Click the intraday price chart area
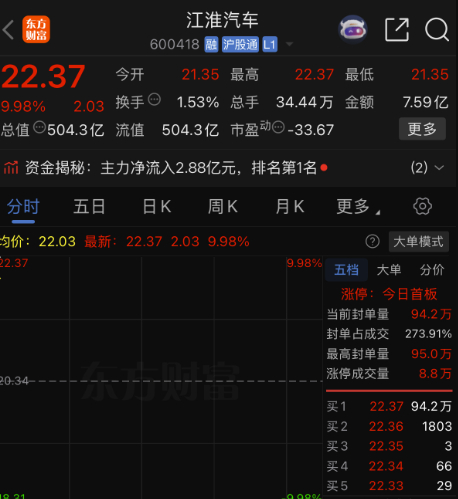Viewport: 458px width, 499px height. (x=161, y=377)
